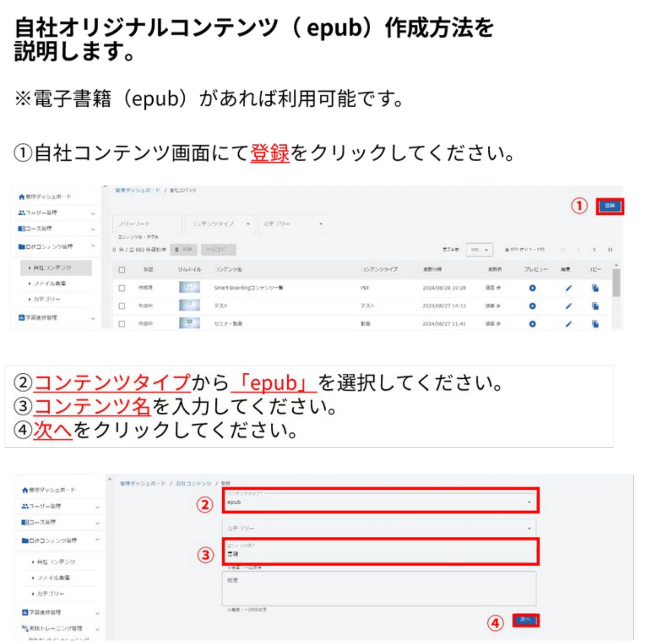Go to next page of content list

click(594, 250)
